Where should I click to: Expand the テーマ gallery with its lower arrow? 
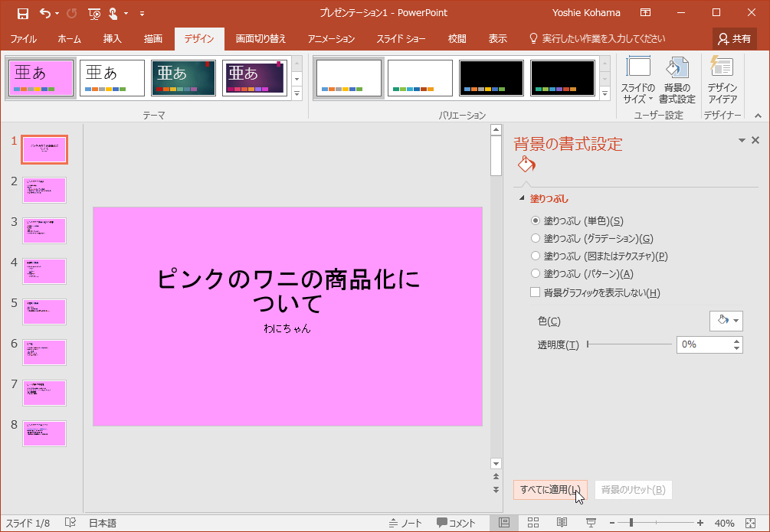(x=297, y=93)
